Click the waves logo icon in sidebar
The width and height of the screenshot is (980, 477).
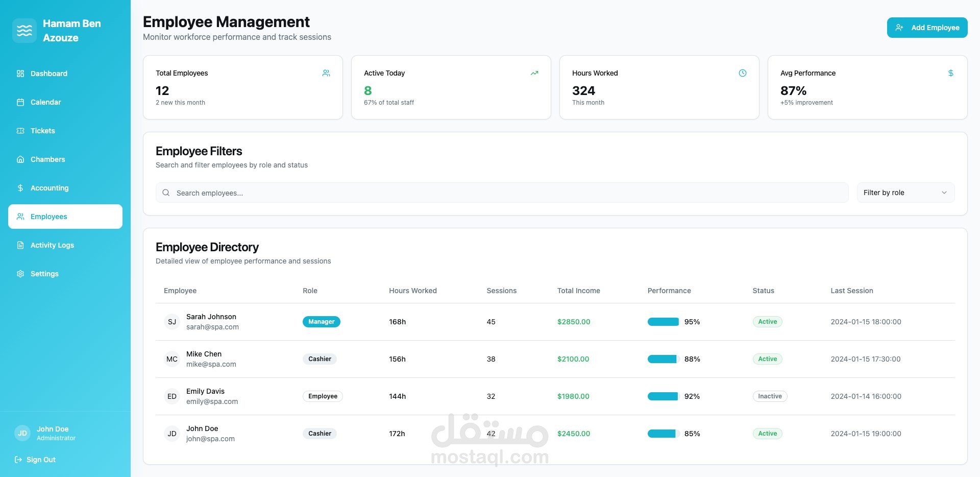click(x=24, y=31)
